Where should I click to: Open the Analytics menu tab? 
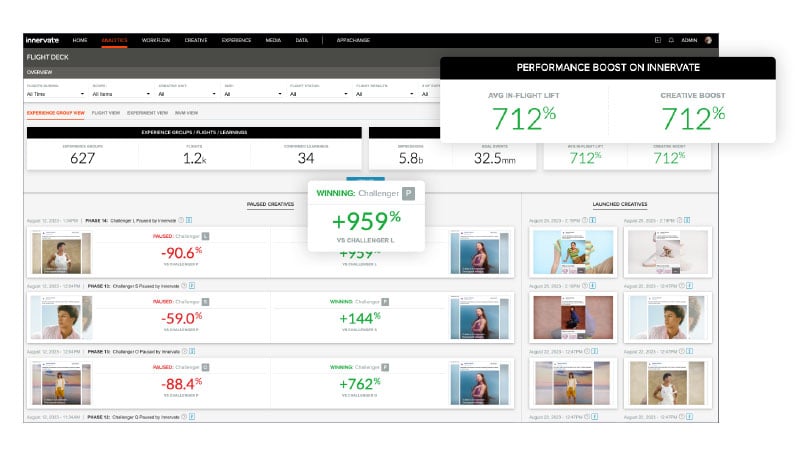(x=114, y=40)
